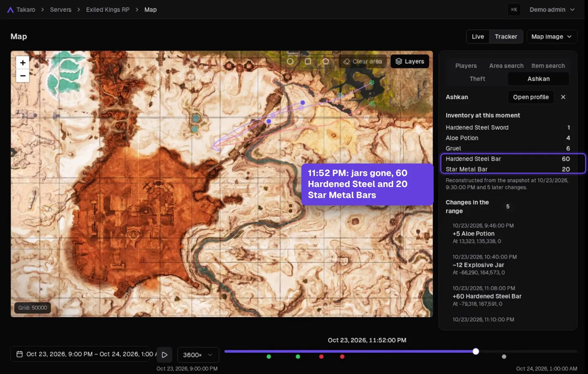The width and height of the screenshot is (588, 374).
Task: Select the Aloe Potion inventory row
Action: point(508,138)
